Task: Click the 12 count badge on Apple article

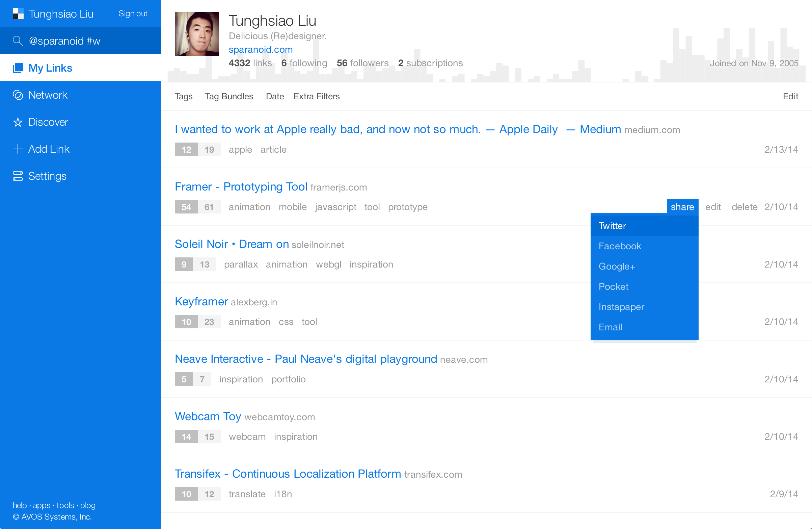Action: point(186,150)
